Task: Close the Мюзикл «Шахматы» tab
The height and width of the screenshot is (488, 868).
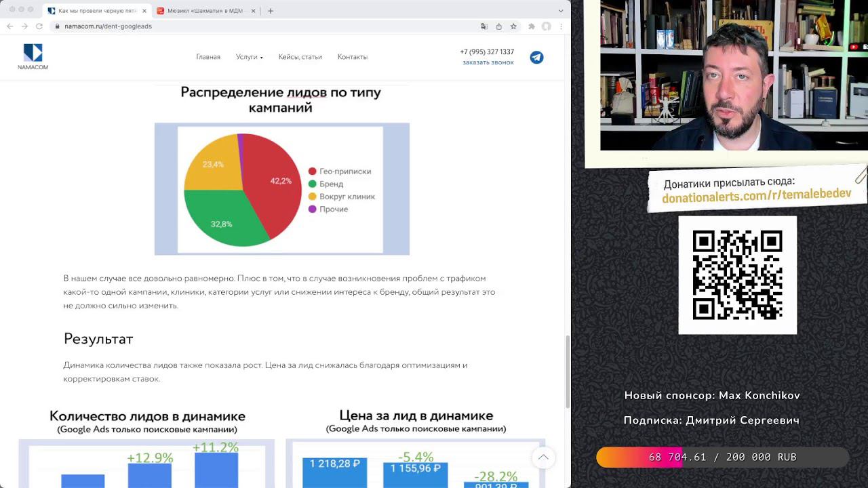Action: [x=253, y=11]
